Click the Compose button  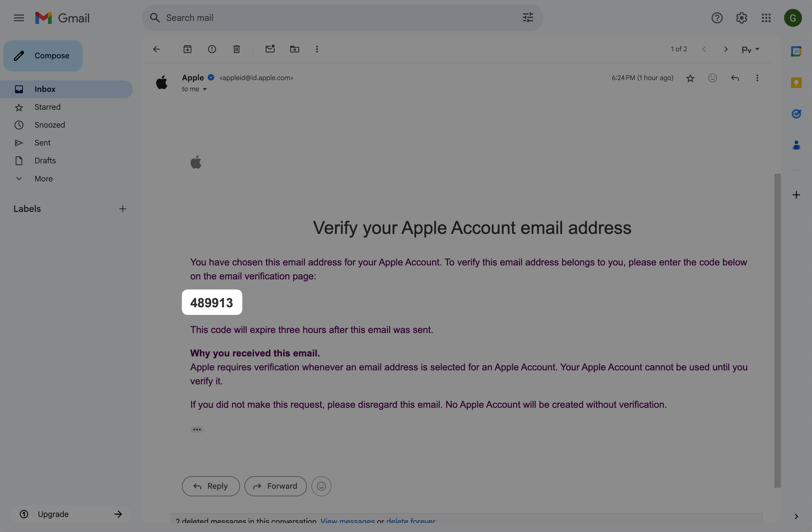(43, 56)
